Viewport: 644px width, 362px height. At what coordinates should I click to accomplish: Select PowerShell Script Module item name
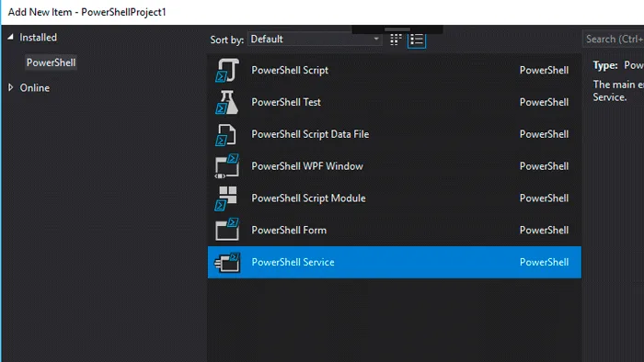tap(308, 198)
